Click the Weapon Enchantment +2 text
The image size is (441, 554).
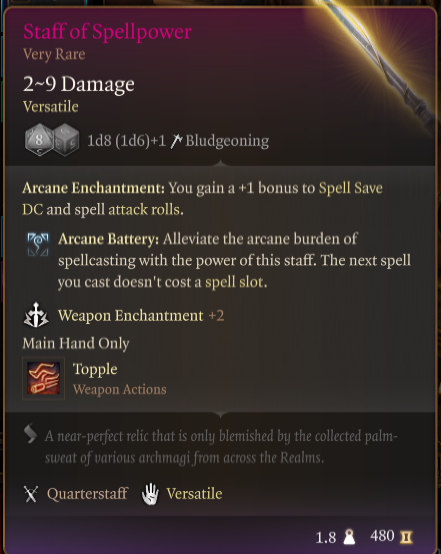point(141,316)
